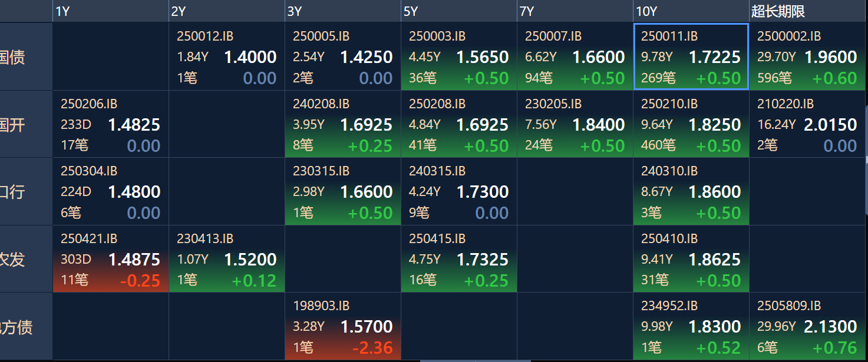Click the -2.36 change value
The height and width of the screenshot is (362, 868).
coord(372,348)
